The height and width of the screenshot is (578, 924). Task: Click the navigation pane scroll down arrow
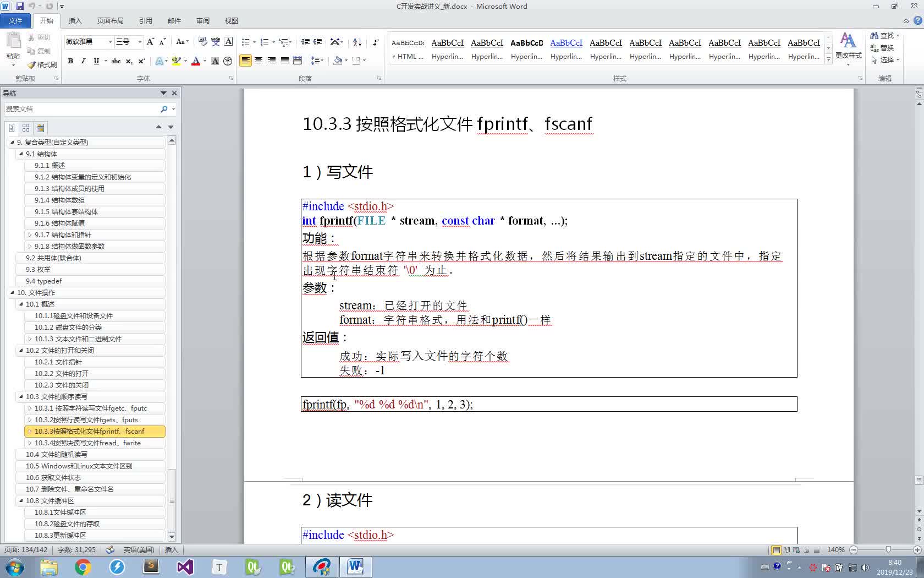click(172, 537)
